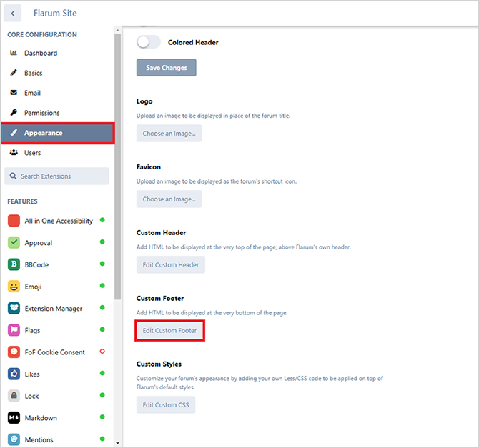
Task: Click green status dot beside Lock
Action: [102, 395]
